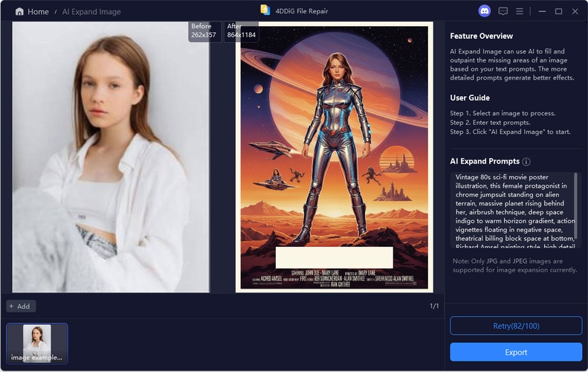Viewport: 588px width, 372px height.
Task: Click the 1/1 page counter
Action: (x=434, y=306)
